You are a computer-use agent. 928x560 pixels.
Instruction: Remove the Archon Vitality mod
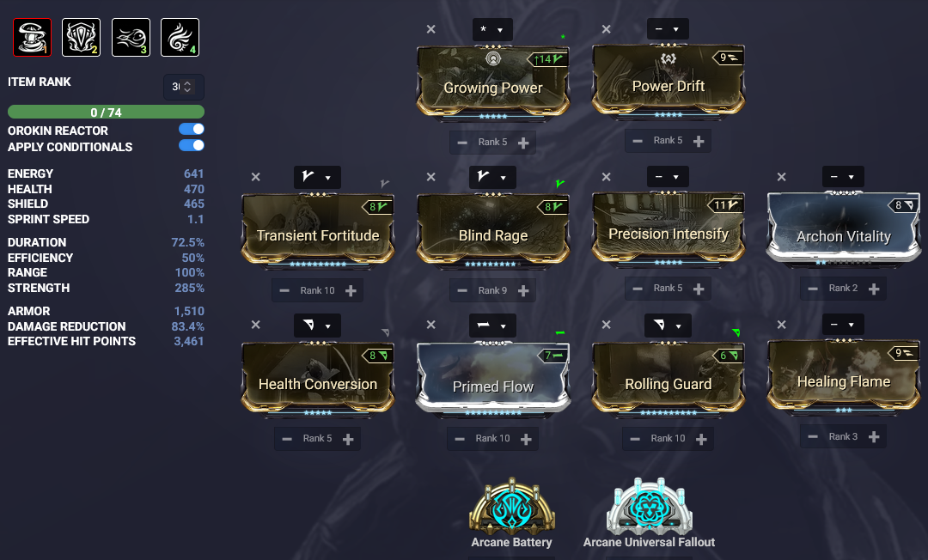(781, 177)
